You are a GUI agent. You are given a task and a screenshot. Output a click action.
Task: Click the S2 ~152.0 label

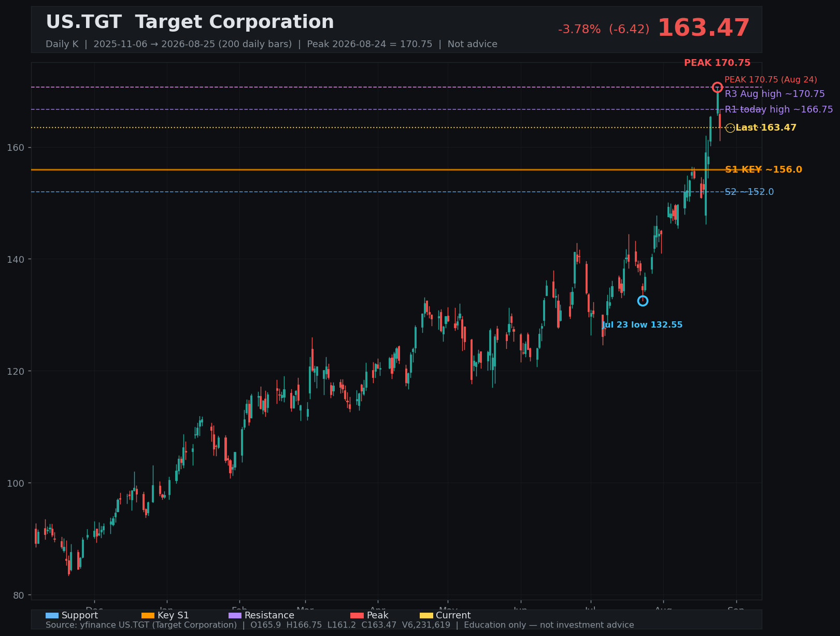tap(749, 192)
